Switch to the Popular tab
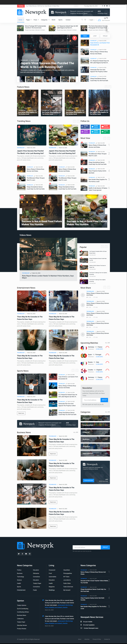This screenshot has height=644, width=127. click(x=105, y=36)
